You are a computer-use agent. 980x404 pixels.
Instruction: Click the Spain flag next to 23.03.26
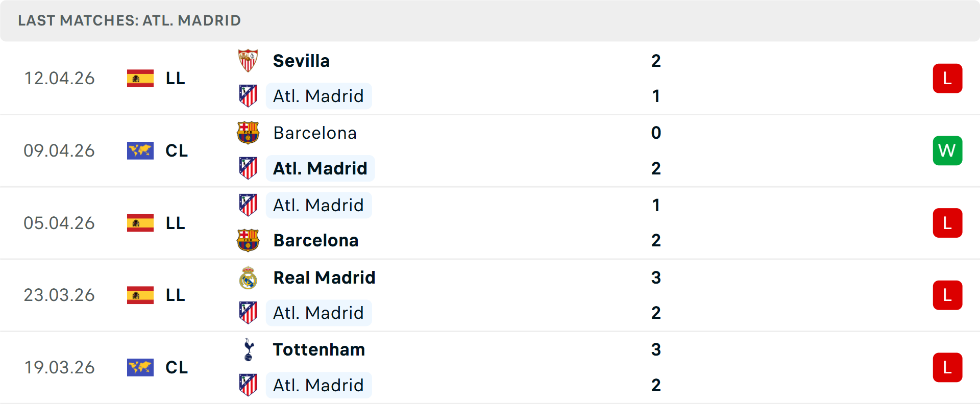tap(140, 295)
